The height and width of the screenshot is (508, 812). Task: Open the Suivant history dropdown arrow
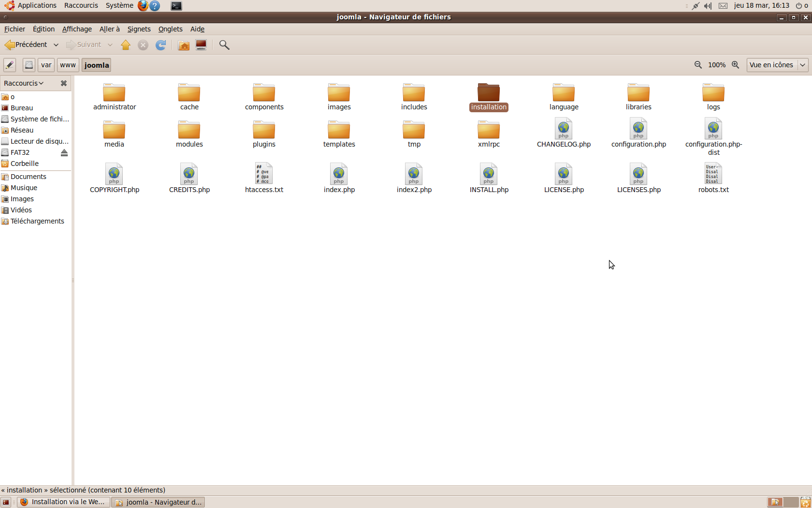coord(110,45)
